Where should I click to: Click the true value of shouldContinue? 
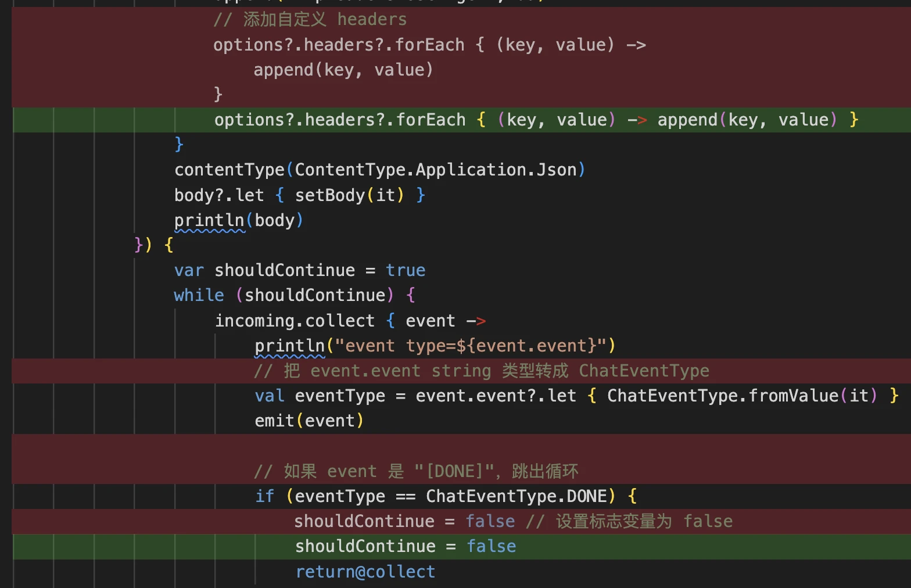[405, 270]
